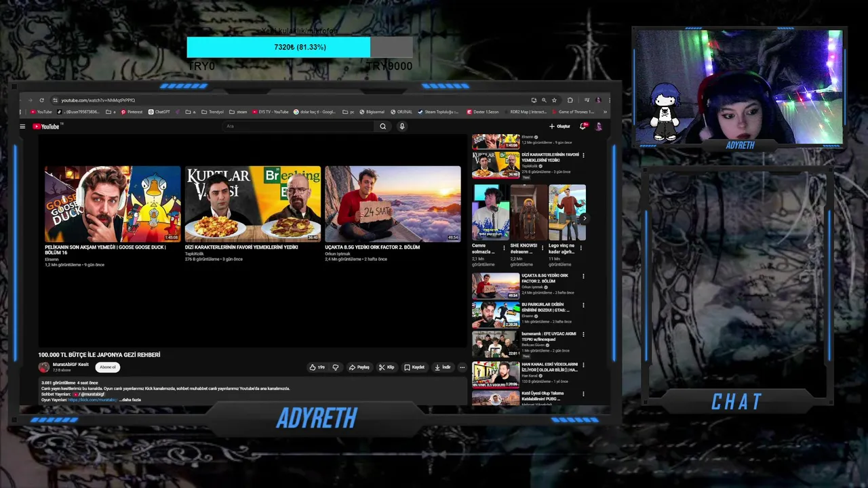Open the HAN KANAL ESKİ VİDEOLARINI thumbnail
Image resolution: width=868 pixels, height=488 pixels.
(x=496, y=374)
